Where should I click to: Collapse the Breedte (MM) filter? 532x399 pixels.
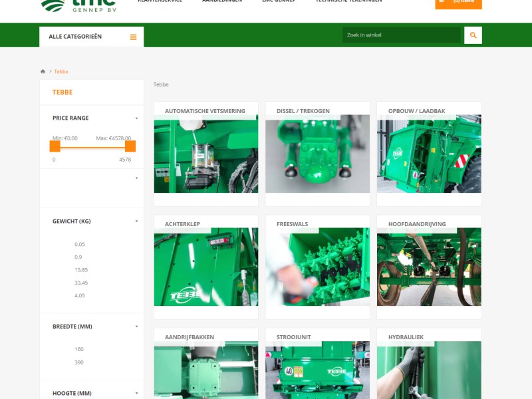137,327
